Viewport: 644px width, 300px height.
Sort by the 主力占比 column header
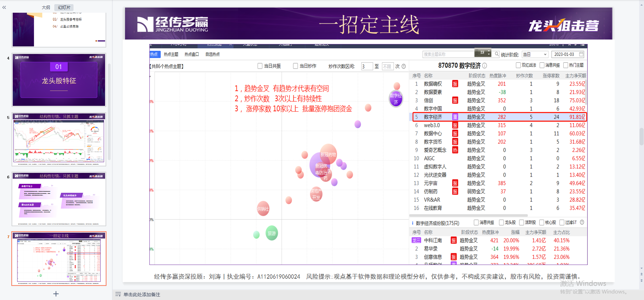[562, 232]
